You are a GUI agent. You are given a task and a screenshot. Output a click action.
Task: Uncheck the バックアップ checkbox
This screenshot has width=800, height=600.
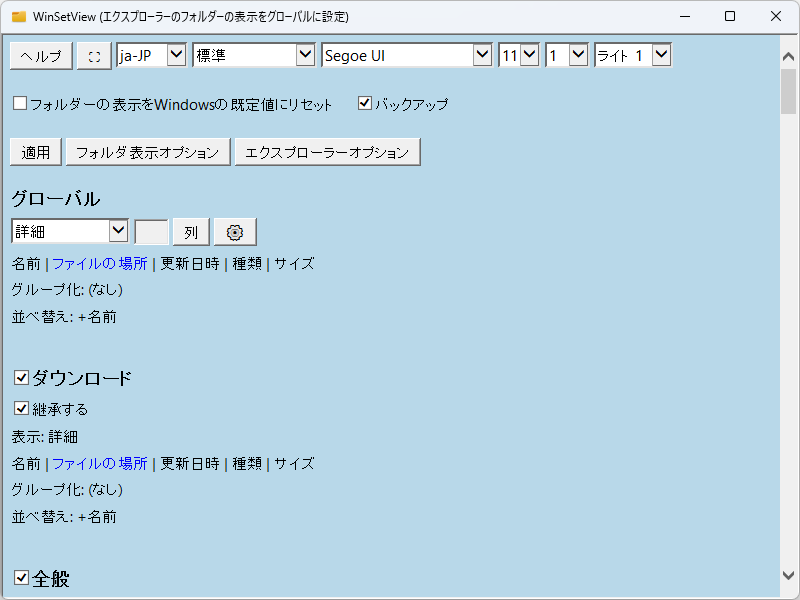pyautogui.click(x=364, y=102)
